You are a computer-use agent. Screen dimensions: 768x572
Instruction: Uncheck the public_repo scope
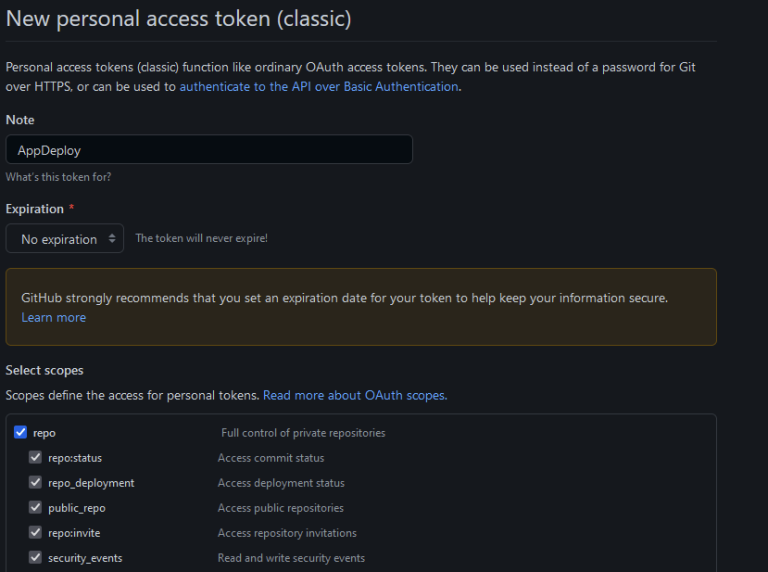[35, 508]
